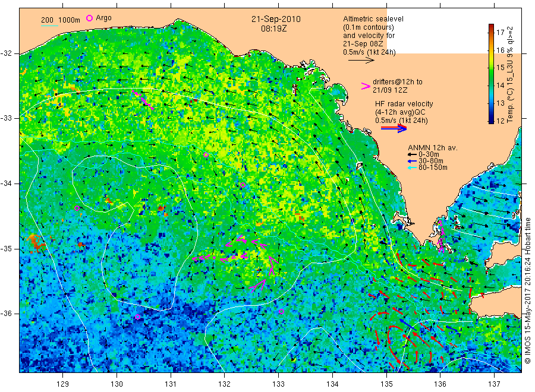Click the black altimetric velocity scale arrow
Viewport: 535px width, 392px height.
(x=361, y=61)
